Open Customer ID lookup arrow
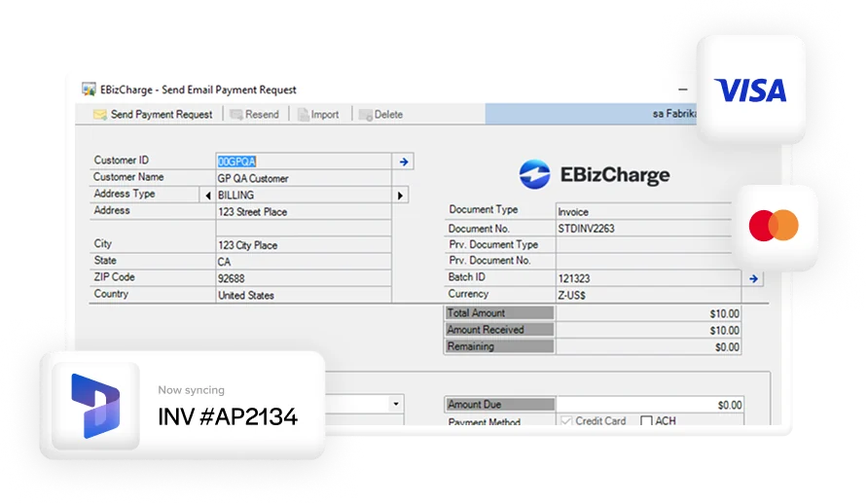 pyautogui.click(x=404, y=162)
